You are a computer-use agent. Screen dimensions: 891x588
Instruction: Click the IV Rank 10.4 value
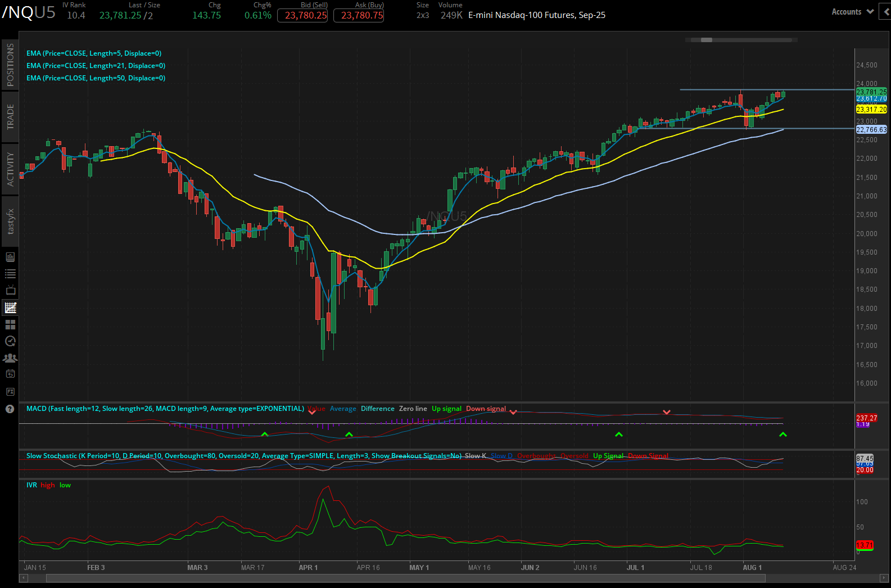76,15
